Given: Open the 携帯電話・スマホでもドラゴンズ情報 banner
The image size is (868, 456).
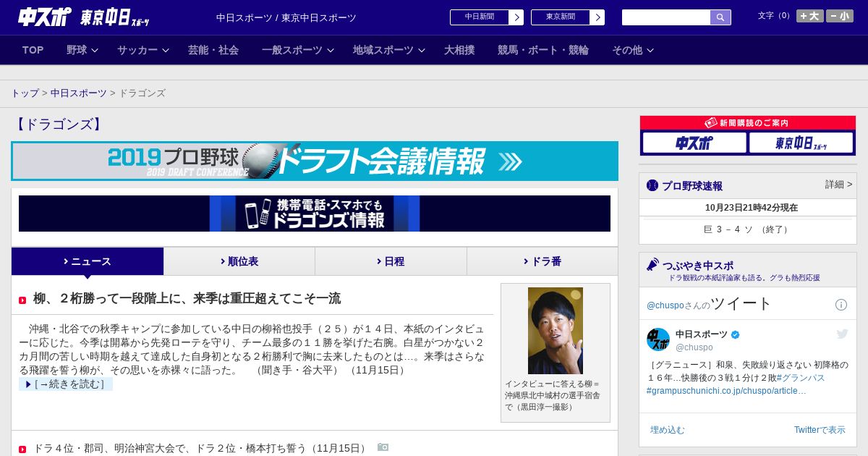Looking at the screenshot, I should 315,214.
